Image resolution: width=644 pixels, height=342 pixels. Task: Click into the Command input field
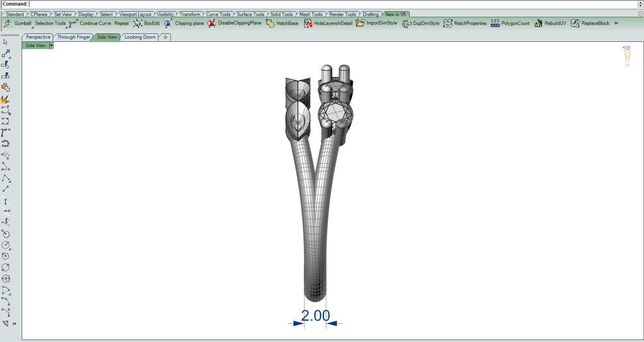(334, 4)
